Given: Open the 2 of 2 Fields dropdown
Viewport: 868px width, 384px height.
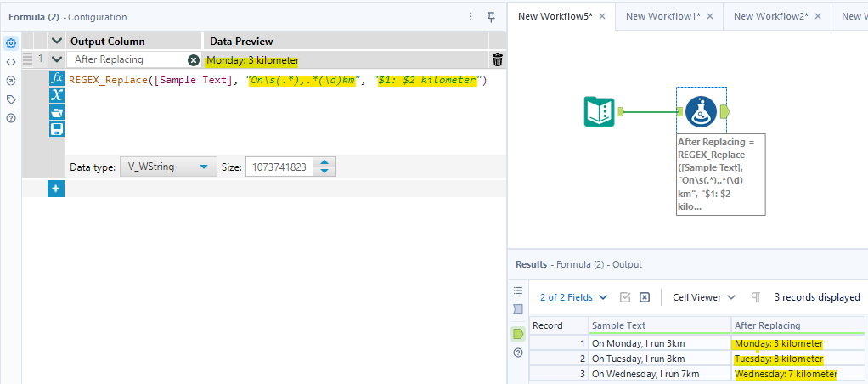Looking at the screenshot, I should [573, 297].
